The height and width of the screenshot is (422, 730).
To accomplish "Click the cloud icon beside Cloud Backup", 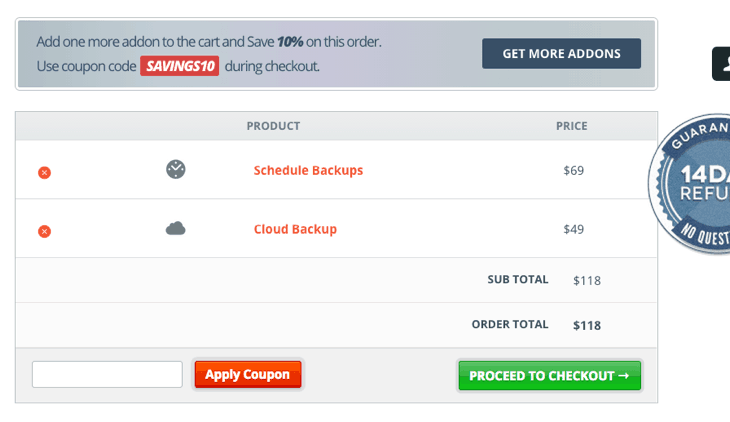I will [x=176, y=229].
